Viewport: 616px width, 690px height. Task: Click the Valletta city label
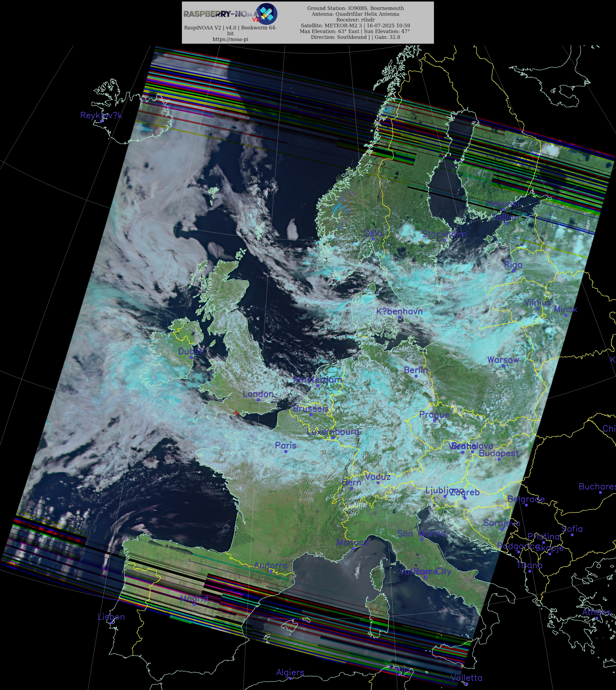coord(466,678)
